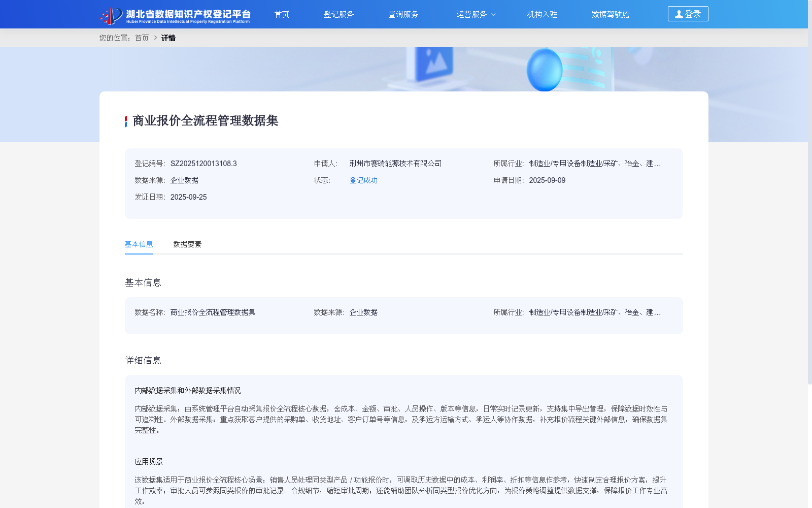Click 数据来源 企业数据 in 基本信息 section
This screenshot has height=508, width=812.
click(363, 312)
